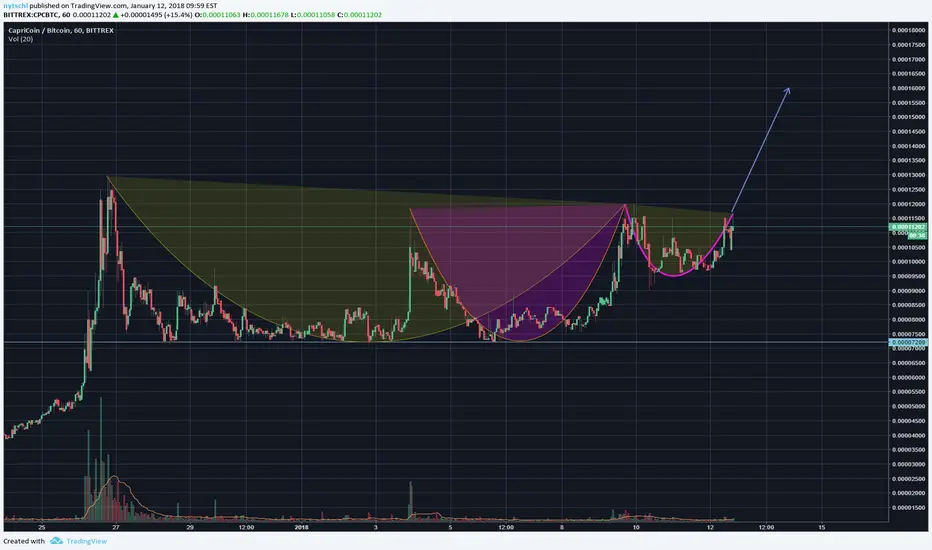Click the 29 date label on time axis
932x550 pixels.
pos(190,527)
